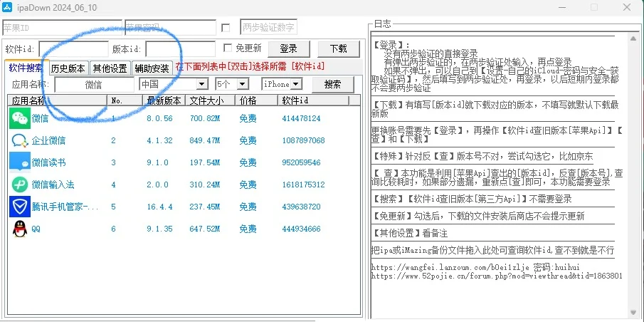
Task: Click the 免费 price in 微信读书 row
Action: pos(248,163)
